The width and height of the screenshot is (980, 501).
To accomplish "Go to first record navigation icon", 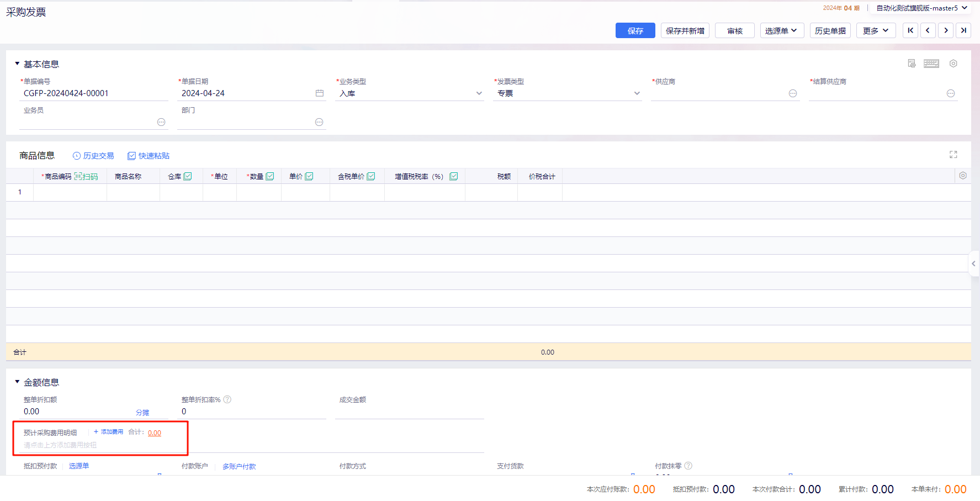I will [910, 30].
